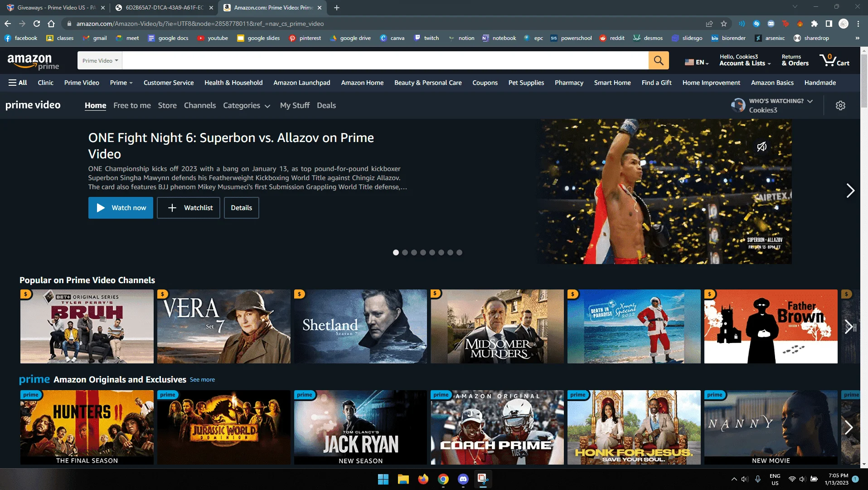
Task: Open the Chrome extensions puzzle icon
Action: click(815, 24)
